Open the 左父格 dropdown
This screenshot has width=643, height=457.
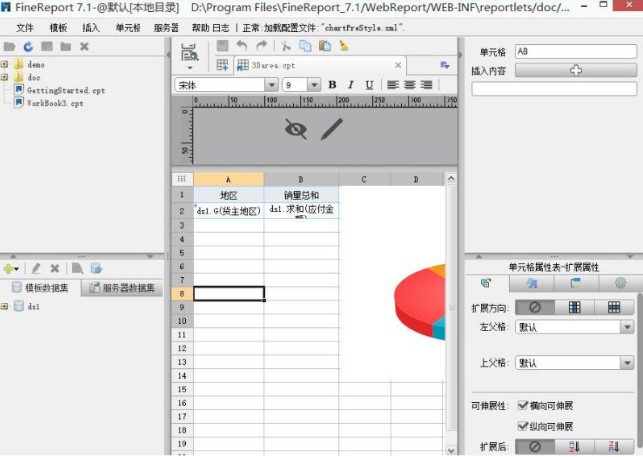pos(627,327)
